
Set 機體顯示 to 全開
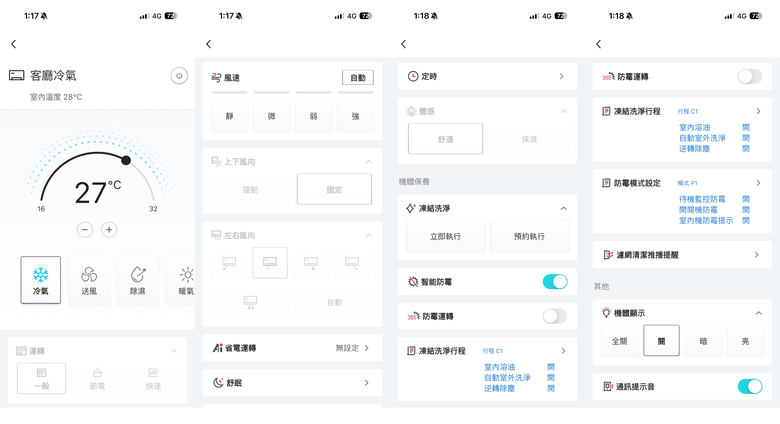click(x=619, y=341)
